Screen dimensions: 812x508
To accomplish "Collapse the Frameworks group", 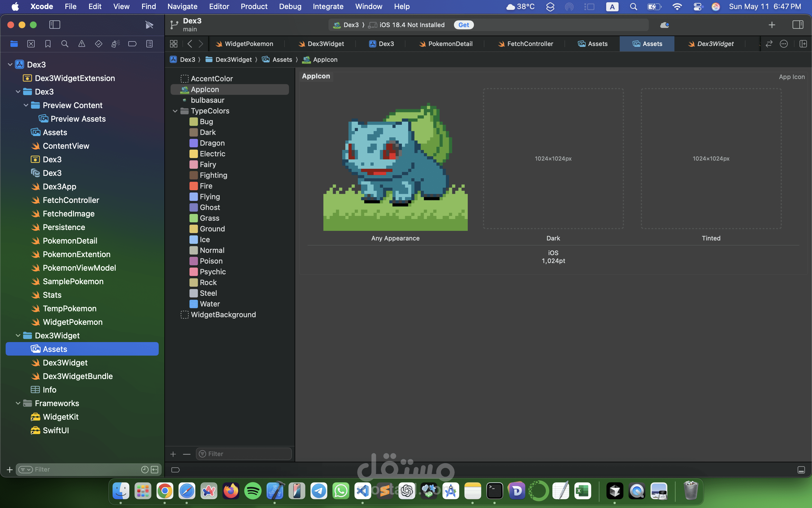I will click(x=18, y=403).
